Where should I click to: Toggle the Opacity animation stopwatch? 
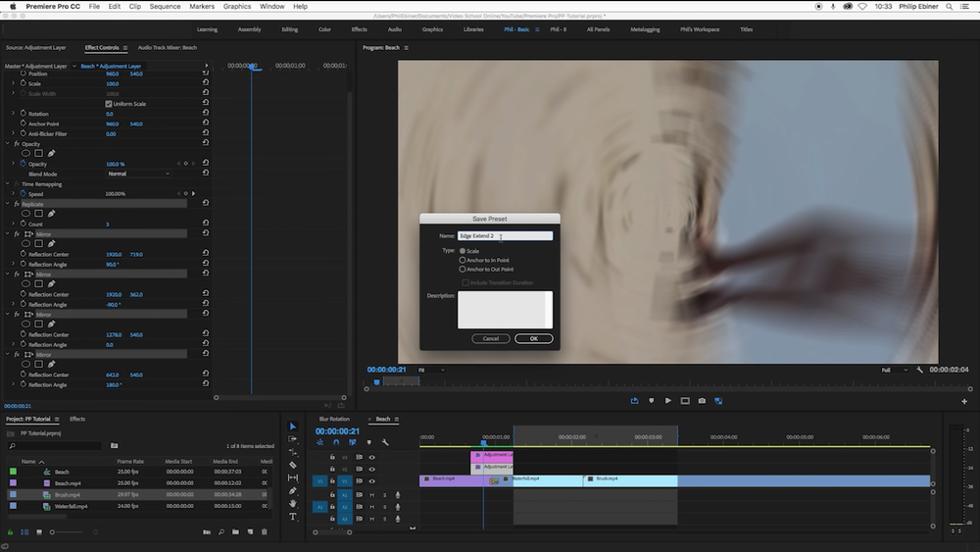pyautogui.click(x=22, y=164)
